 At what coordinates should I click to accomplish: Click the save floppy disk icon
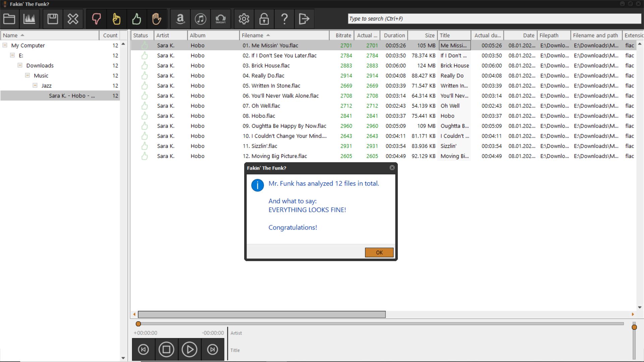point(53,19)
